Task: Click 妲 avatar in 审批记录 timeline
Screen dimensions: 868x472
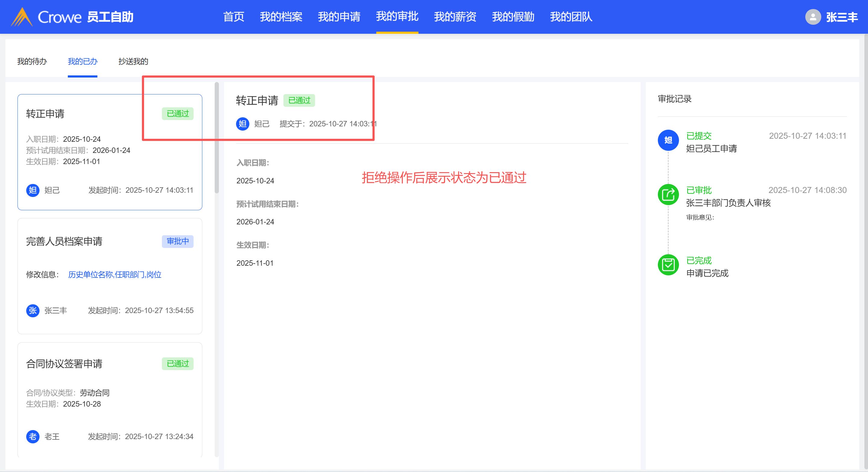Action: click(x=668, y=140)
